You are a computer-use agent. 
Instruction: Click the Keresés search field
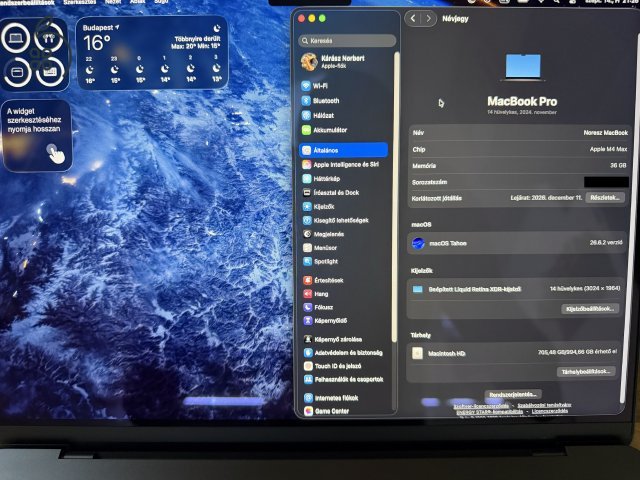[347, 40]
